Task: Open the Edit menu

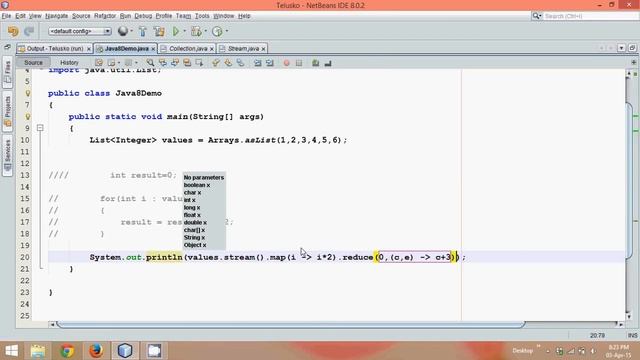Action: pos(20,16)
